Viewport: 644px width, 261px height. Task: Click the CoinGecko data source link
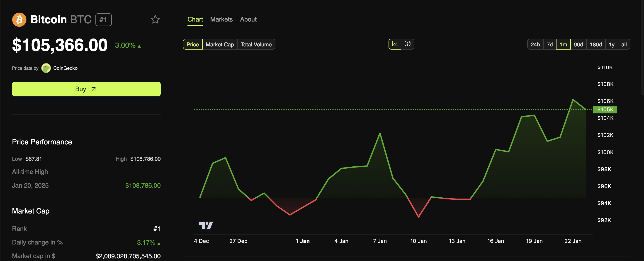coord(65,68)
